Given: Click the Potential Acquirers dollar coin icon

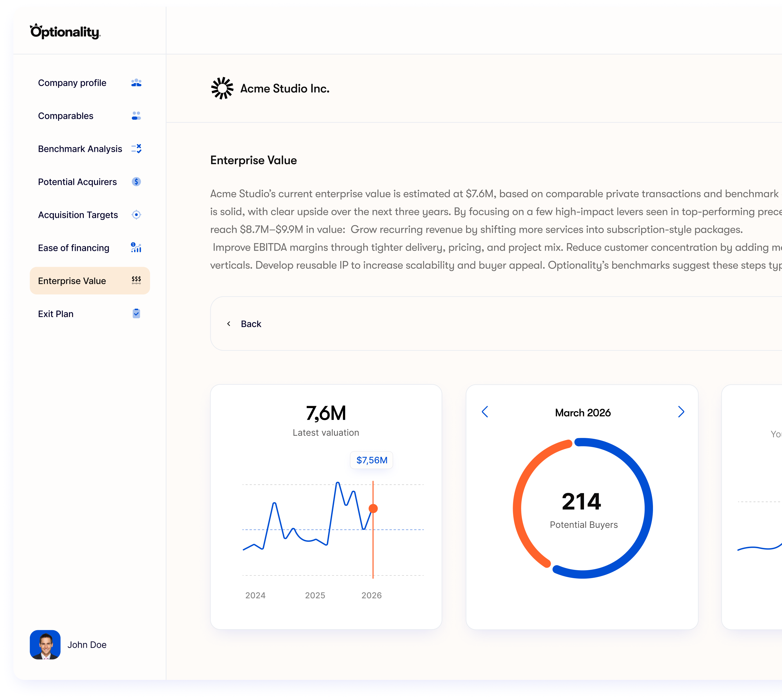Looking at the screenshot, I should click(x=136, y=181).
